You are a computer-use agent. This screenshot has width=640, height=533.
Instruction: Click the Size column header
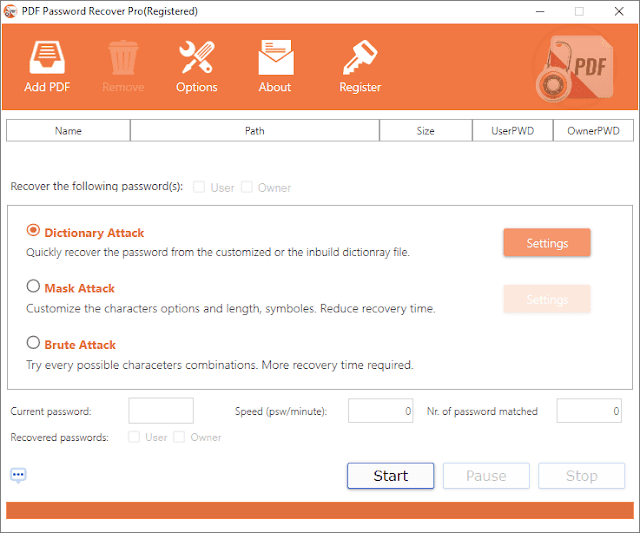pyautogui.click(x=426, y=131)
